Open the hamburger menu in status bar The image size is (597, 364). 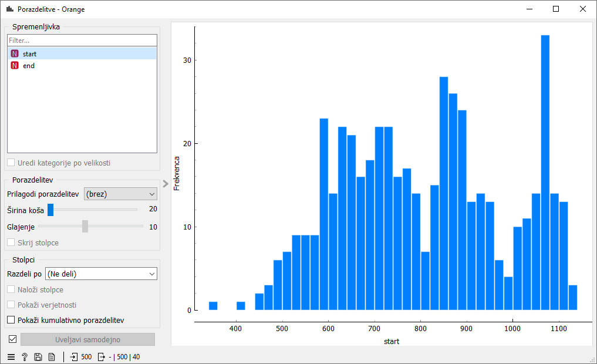tap(11, 357)
